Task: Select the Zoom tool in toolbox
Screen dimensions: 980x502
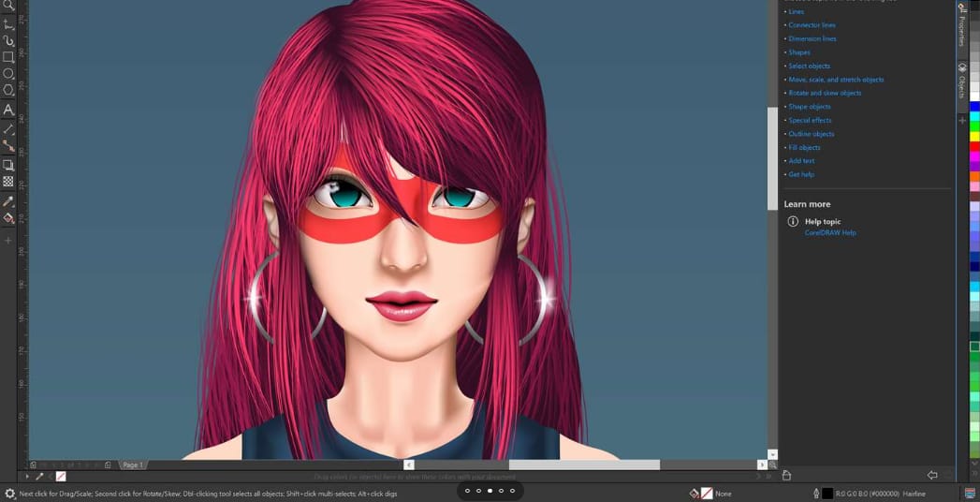Action: [x=8, y=6]
